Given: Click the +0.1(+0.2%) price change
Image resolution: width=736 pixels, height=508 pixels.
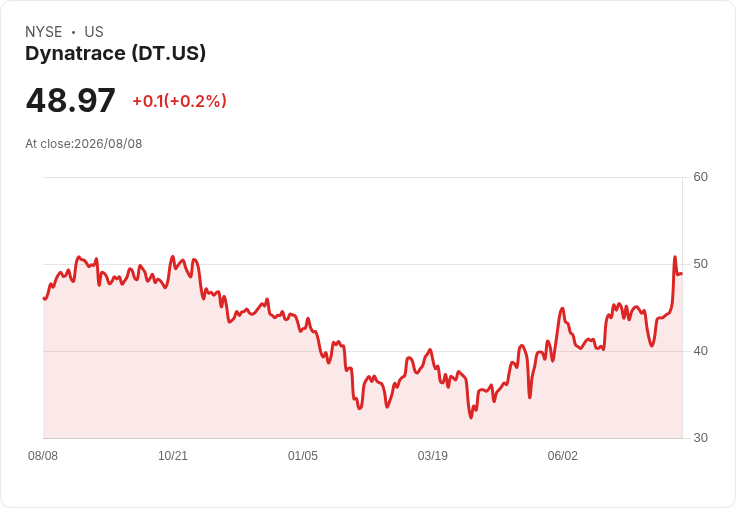Looking at the screenshot, I should (x=180, y=101).
